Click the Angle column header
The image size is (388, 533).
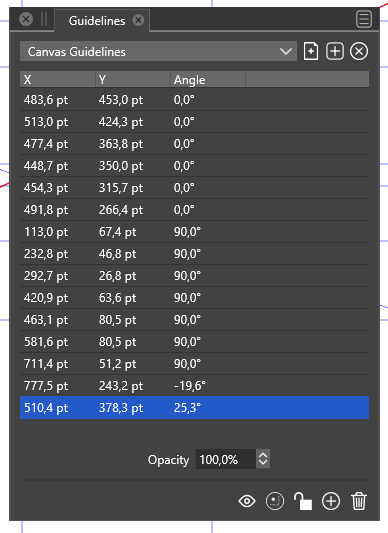tap(207, 80)
